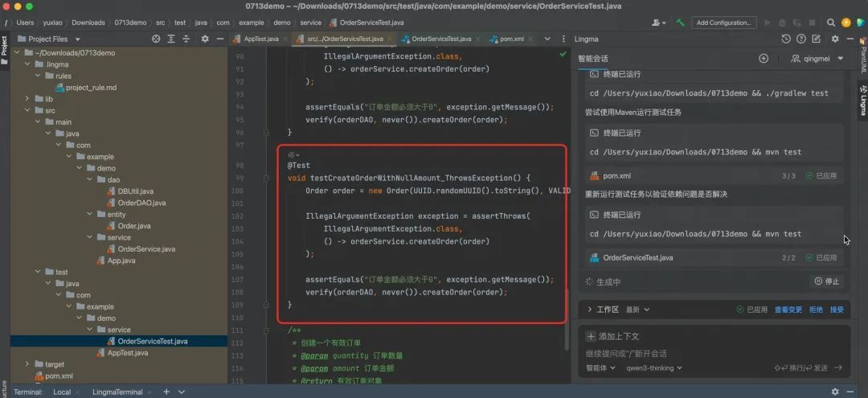
Task: Click Expand All in Project panel
Action: [x=172, y=39]
